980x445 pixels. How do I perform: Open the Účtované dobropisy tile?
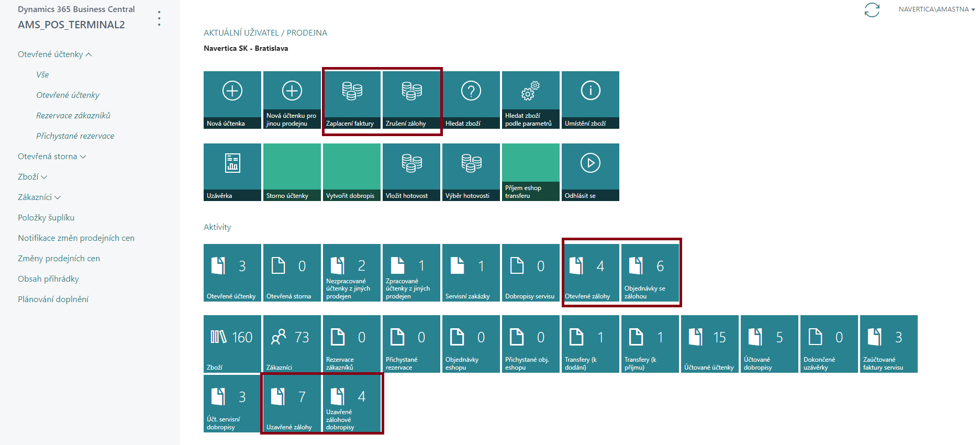point(770,344)
